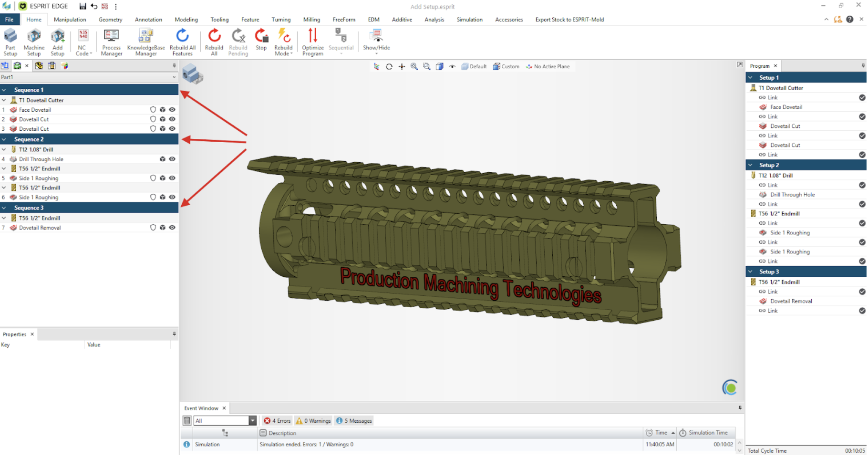The width and height of the screenshot is (868, 460).
Task: Filter events by 4 Errors
Action: click(x=278, y=421)
